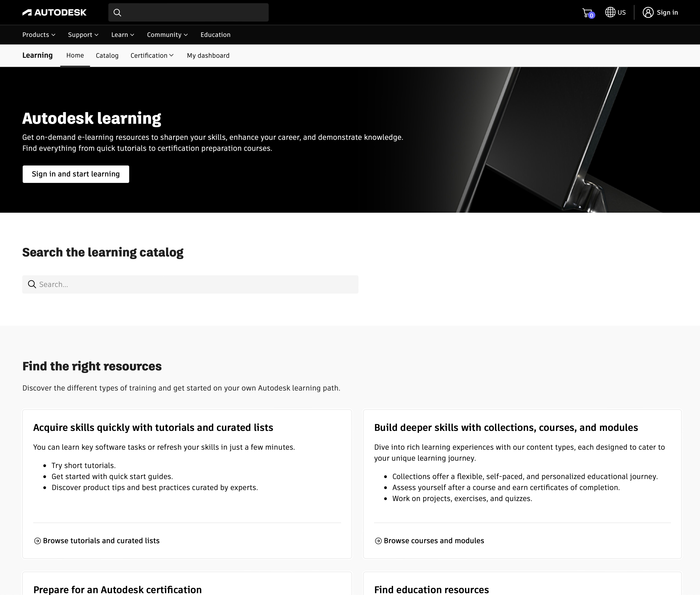700x595 pixels.
Task: Click arrow icon beside Browse courses and modules
Action: pyautogui.click(x=378, y=541)
